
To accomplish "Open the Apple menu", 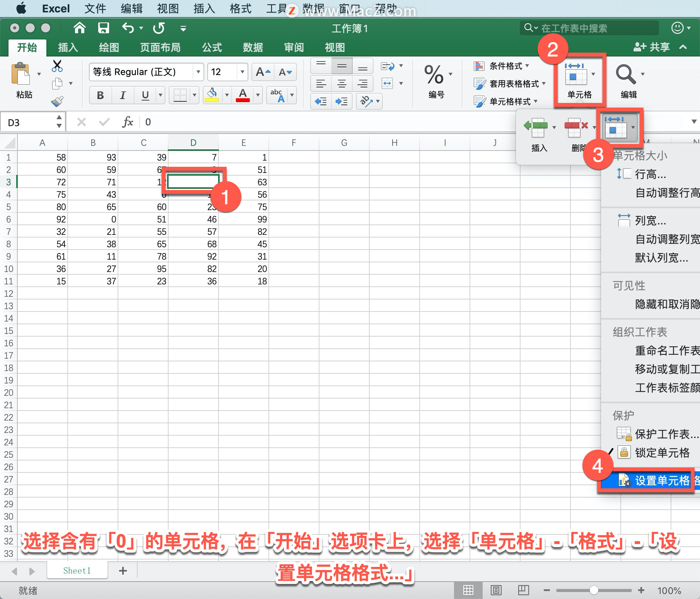I will click(x=21, y=8).
